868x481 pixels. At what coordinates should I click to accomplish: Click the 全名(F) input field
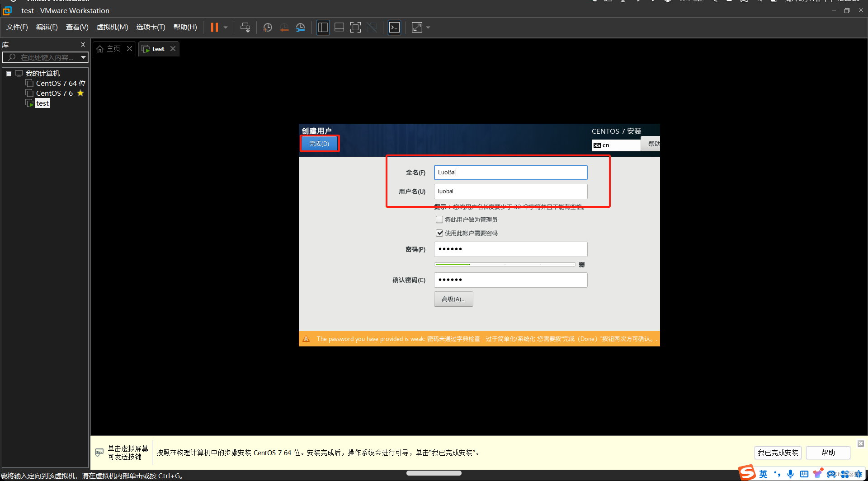pyautogui.click(x=510, y=172)
